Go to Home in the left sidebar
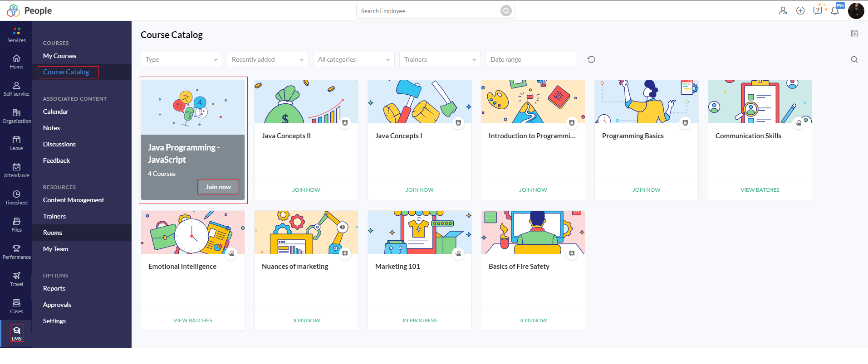The image size is (868, 364). [16, 62]
